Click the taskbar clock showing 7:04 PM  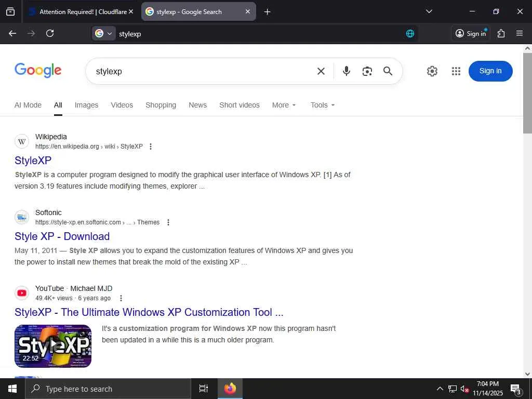tap(488, 389)
